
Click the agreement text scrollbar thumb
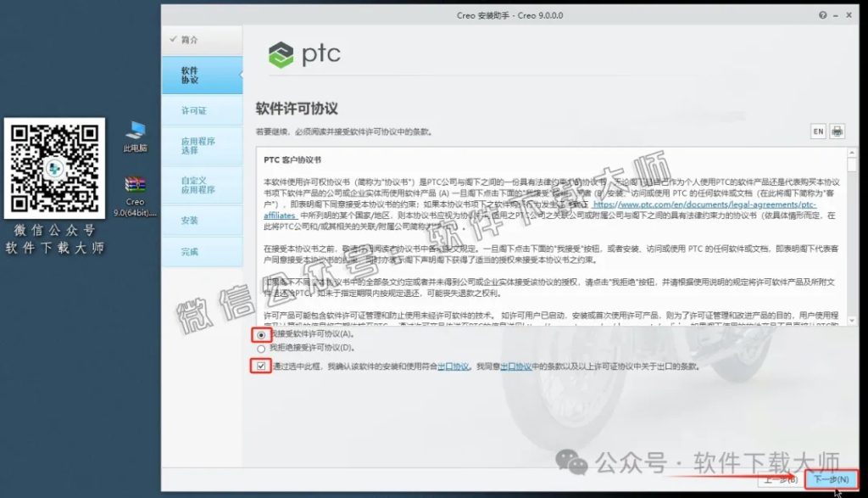851,165
